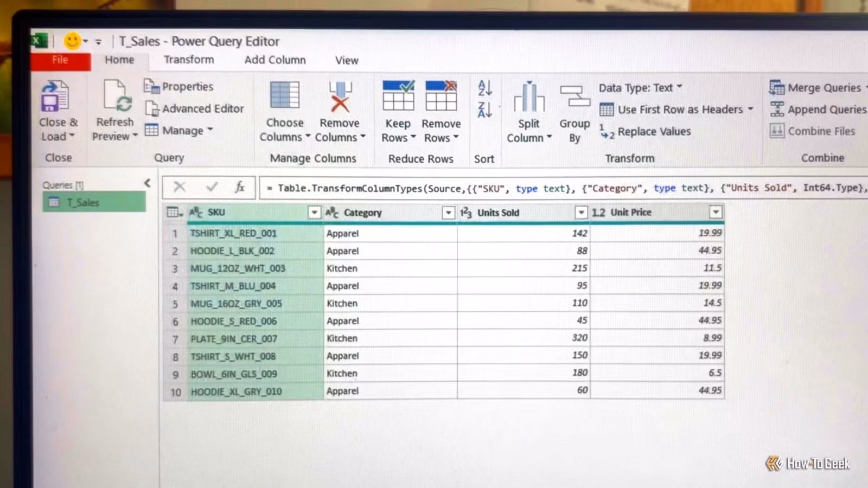This screenshot has width=868, height=488.
Task: Open the SKU column filter dropdown
Action: click(314, 213)
